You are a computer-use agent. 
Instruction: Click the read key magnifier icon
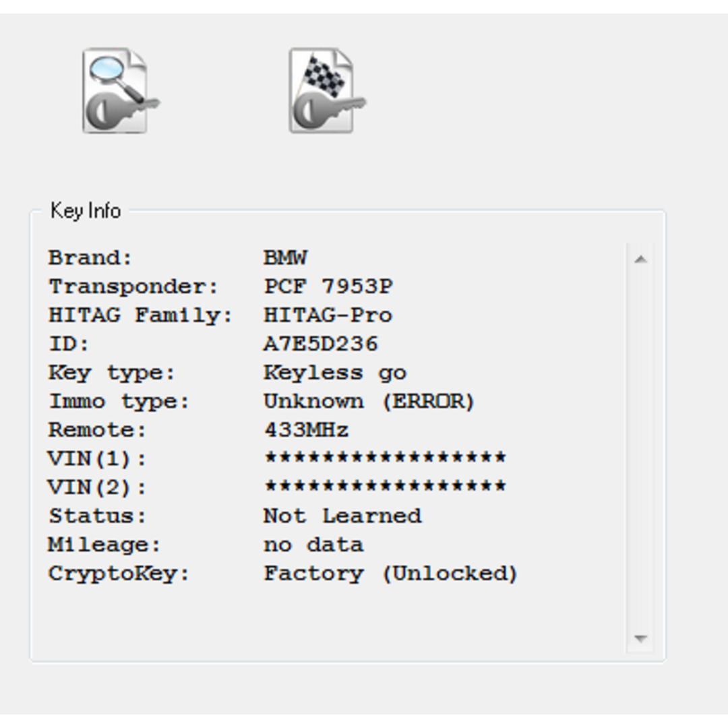coord(121,90)
